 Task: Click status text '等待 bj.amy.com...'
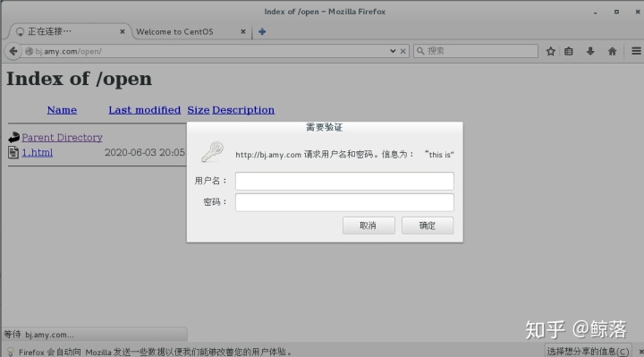39,335
